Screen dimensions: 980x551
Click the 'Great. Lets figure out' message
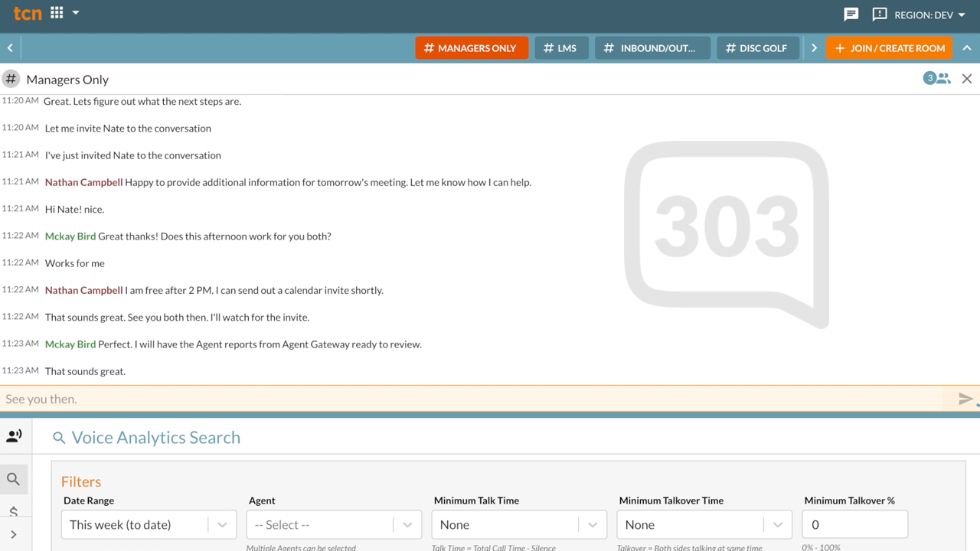coord(142,101)
